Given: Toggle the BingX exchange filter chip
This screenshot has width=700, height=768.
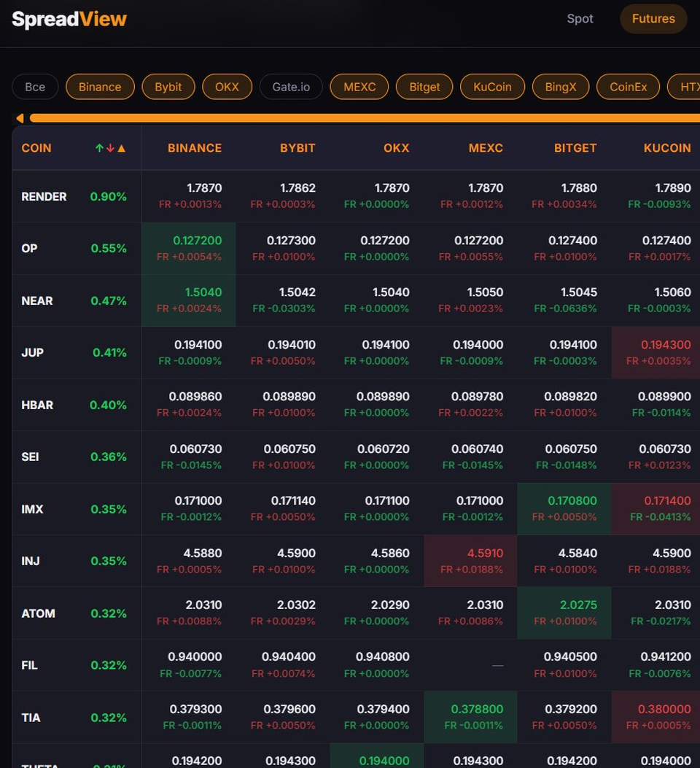Looking at the screenshot, I should pos(561,87).
